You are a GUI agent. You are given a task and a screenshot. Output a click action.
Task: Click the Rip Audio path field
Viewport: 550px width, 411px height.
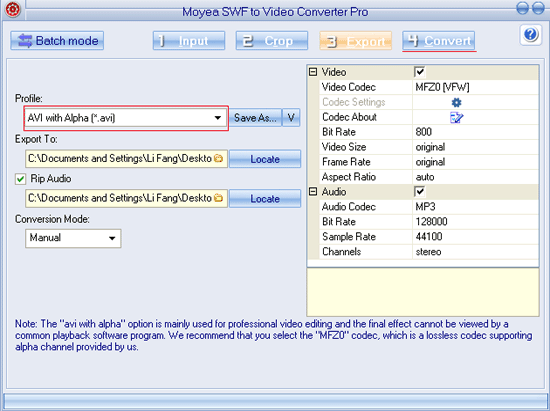[126, 198]
